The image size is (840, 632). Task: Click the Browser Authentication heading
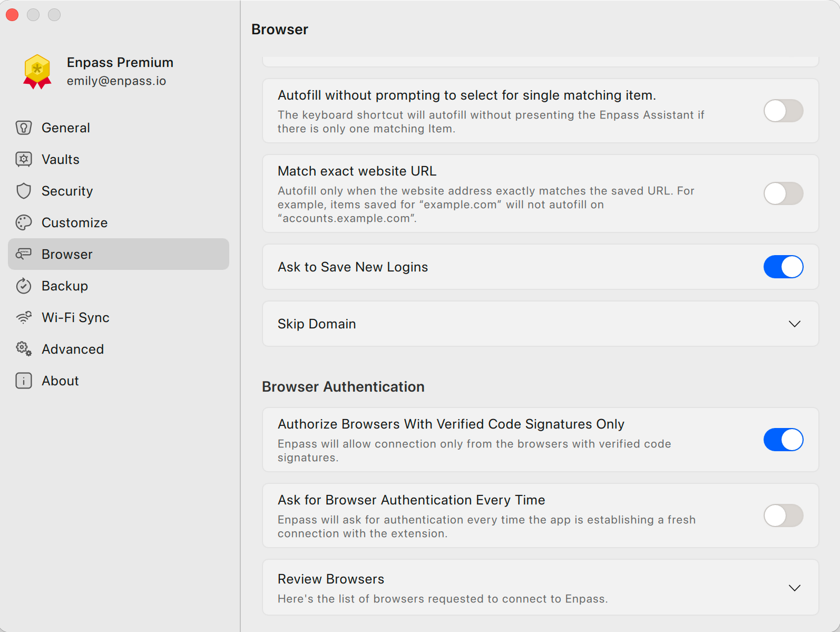(343, 386)
